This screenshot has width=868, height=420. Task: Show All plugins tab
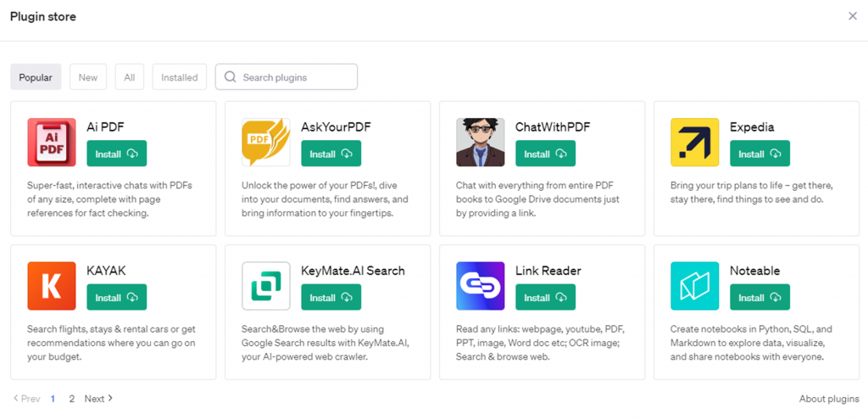point(130,77)
